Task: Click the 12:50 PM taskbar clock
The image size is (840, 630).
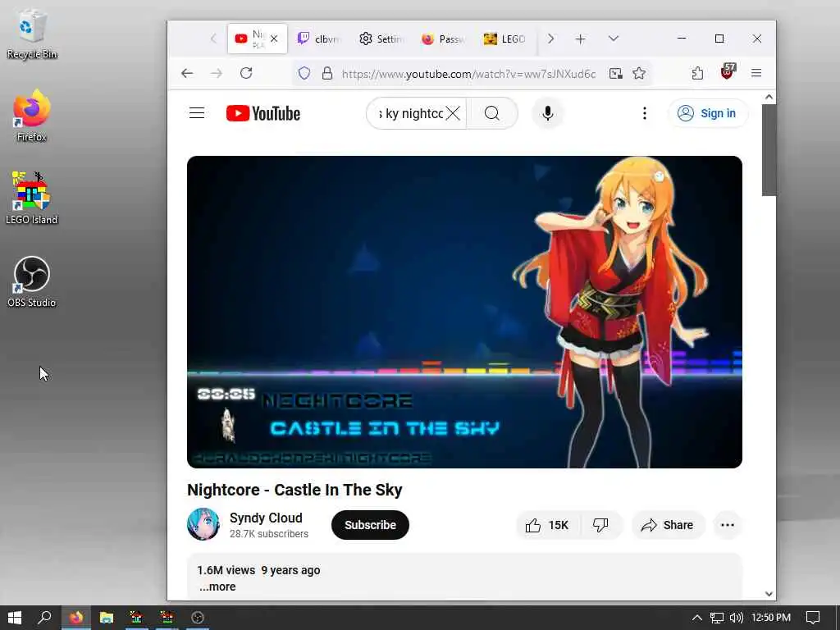Action: (x=771, y=618)
